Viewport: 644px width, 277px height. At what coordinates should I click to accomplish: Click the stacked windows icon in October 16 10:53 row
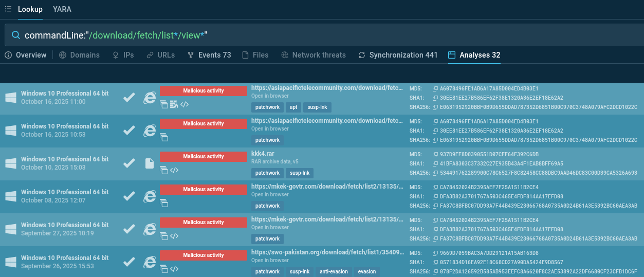164,137
